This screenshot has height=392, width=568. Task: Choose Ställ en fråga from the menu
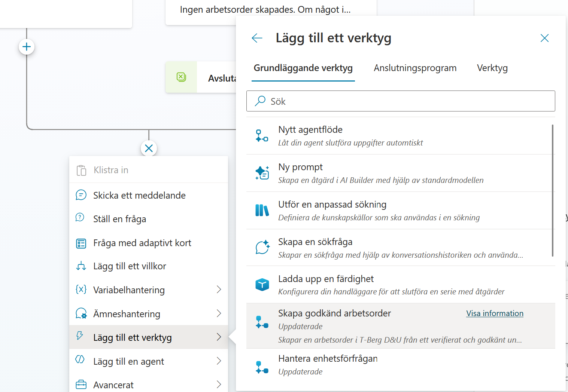(149, 219)
